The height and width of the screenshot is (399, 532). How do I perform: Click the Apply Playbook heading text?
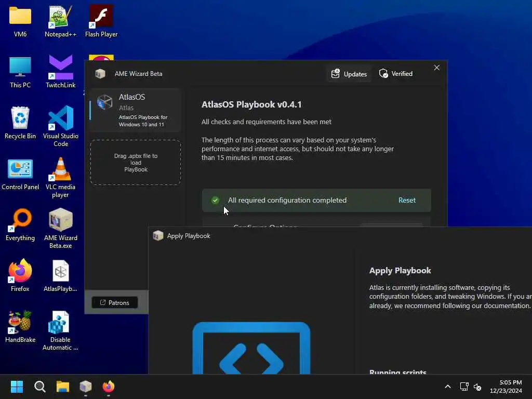(x=400, y=271)
